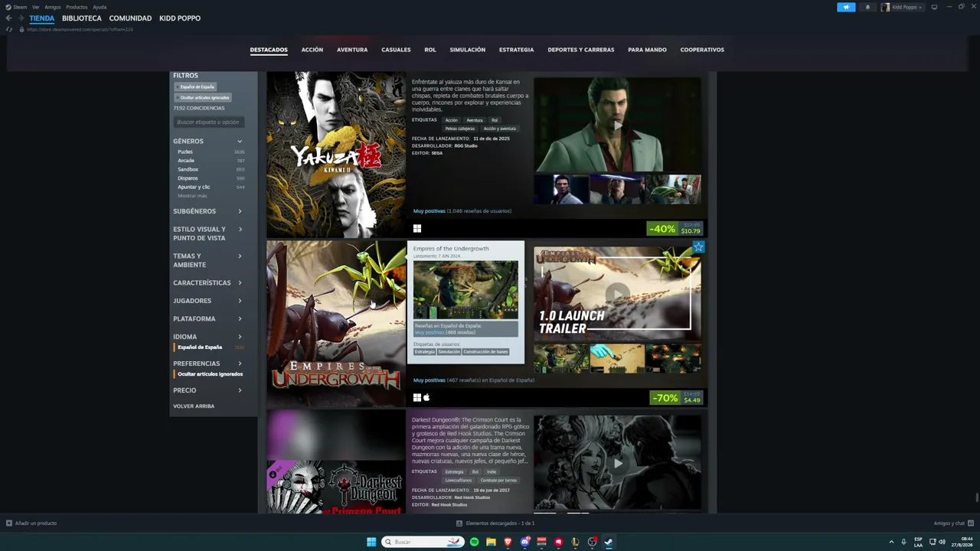Switch Steam to Big Picture mode
The height and width of the screenshot is (551, 980).
pyautogui.click(x=934, y=7)
